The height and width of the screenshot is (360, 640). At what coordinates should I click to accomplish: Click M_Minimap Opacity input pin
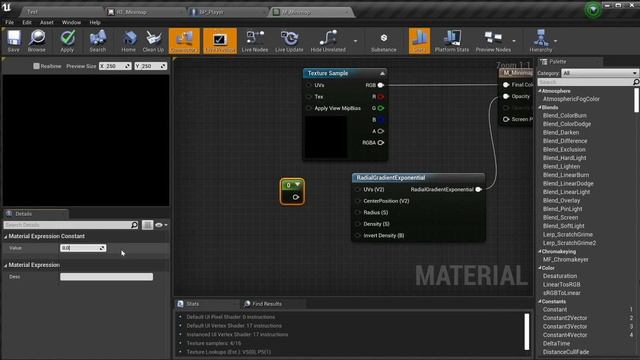[506, 96]
